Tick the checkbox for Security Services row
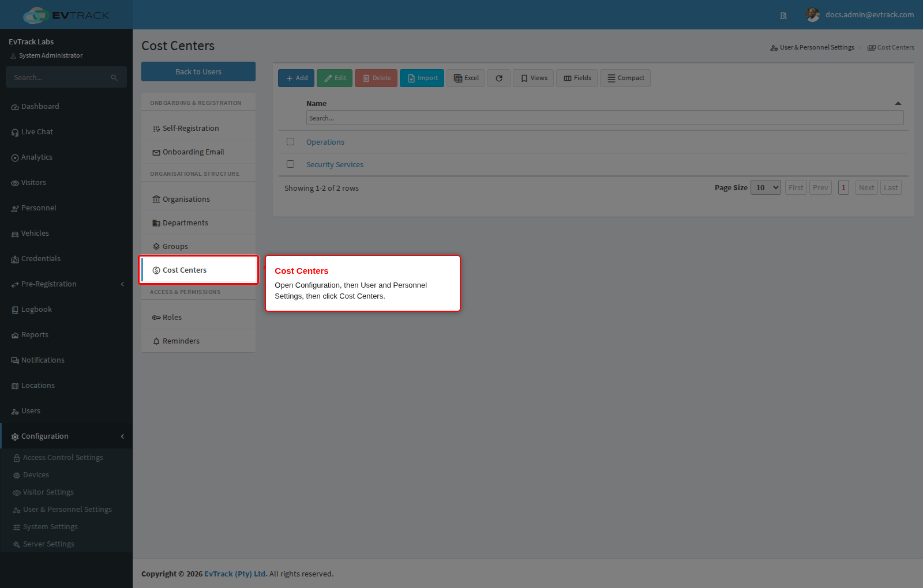The width and height of the screenshot is (923, 588). pyautogui.click(x=291, y=164)
